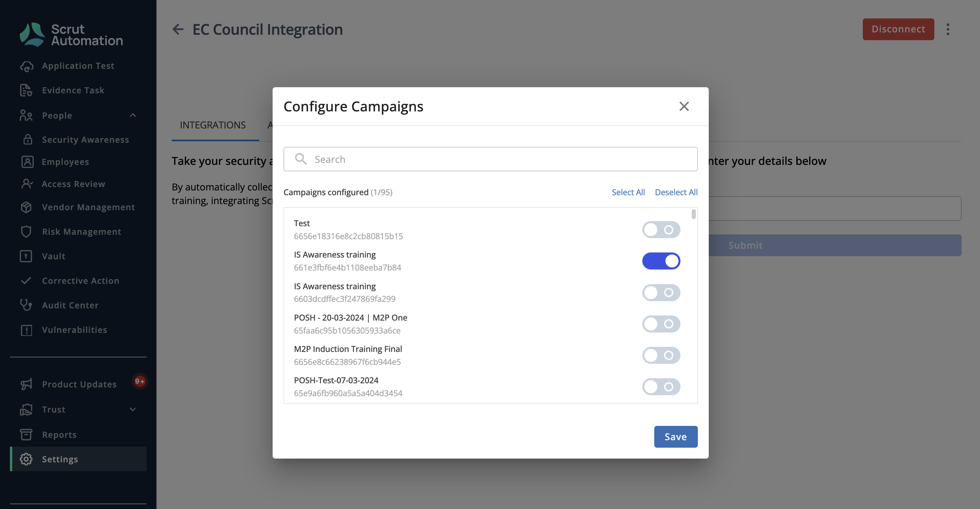The height and width of the screenshot is (509, 980).
Task: Enable POSH-Test-07-03-2024 toggle
Action: pyautogui.click(x=661, y=387)
